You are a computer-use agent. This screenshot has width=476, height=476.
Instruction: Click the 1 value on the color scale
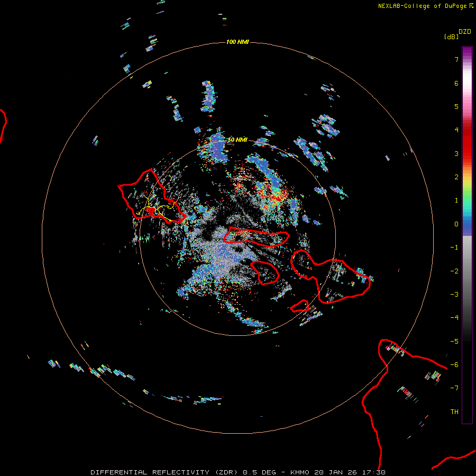click(x=456, y=200)
